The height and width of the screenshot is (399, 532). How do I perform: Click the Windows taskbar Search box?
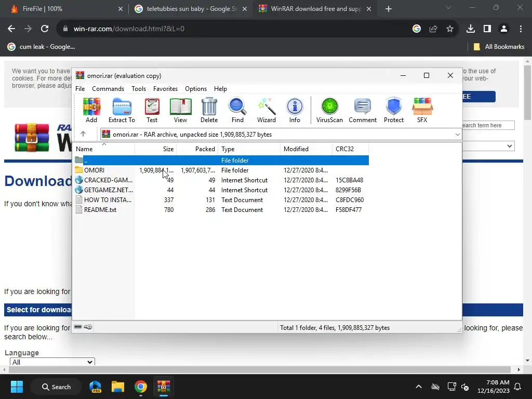tap(56, 387)
